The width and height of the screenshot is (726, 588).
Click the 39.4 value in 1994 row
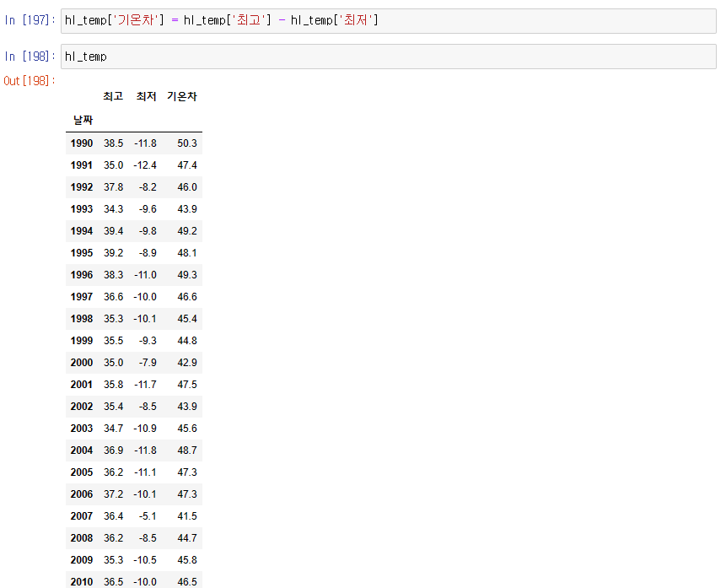point(114,231)
